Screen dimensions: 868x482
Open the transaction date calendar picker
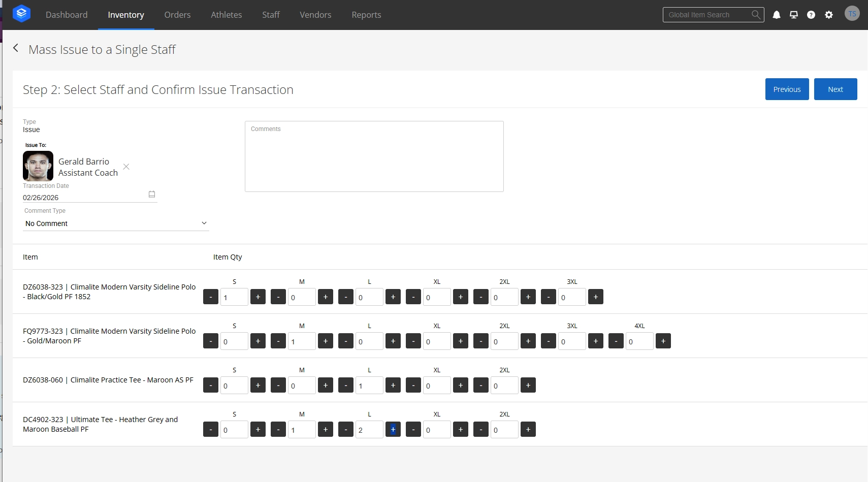point(151,194)
